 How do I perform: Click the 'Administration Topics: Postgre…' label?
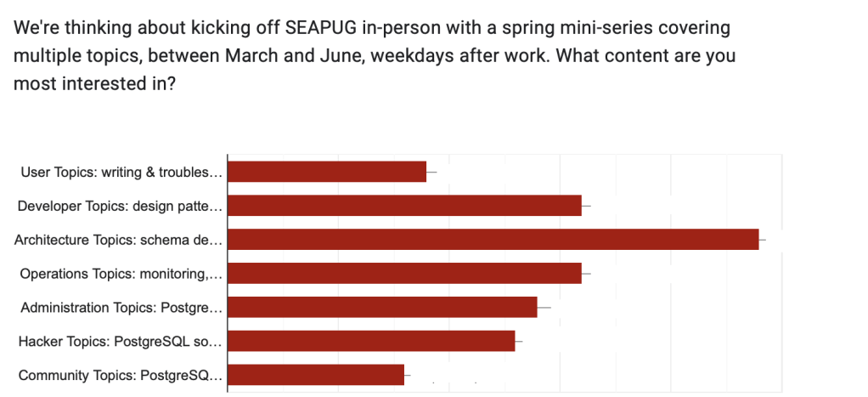point(121,308)
